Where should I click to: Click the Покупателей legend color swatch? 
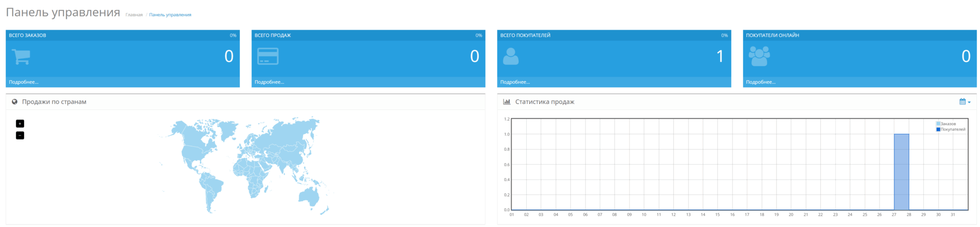[x=938, y=129]
